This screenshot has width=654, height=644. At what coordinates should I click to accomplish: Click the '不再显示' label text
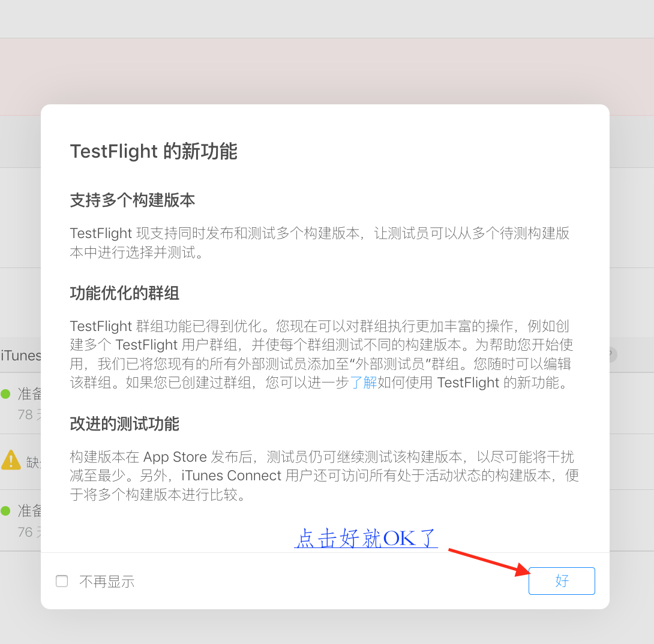(107, 582)
